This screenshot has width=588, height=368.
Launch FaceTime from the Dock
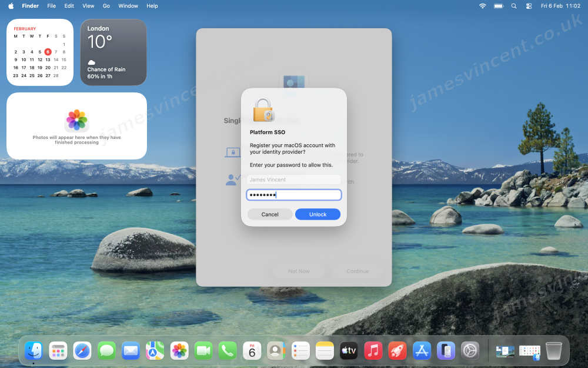pos(203,351)
